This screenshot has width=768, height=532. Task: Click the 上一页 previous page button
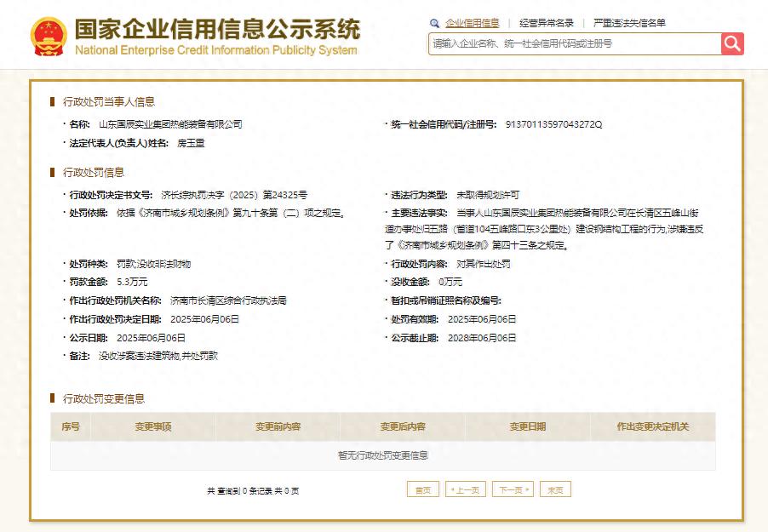[465, 489]
